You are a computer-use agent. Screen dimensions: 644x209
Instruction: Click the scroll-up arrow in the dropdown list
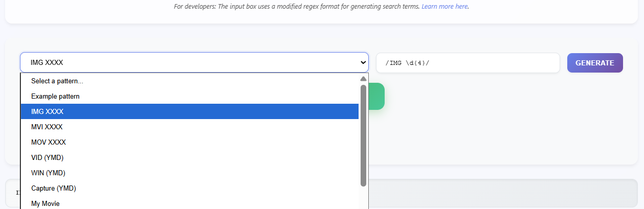pos(363,79)
